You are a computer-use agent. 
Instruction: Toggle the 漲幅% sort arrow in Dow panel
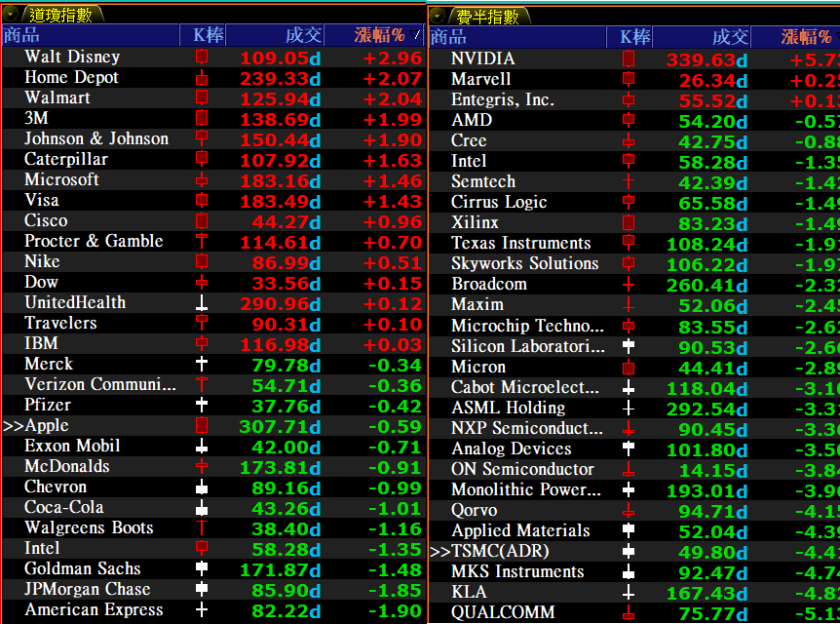click(x=415, y=35)
